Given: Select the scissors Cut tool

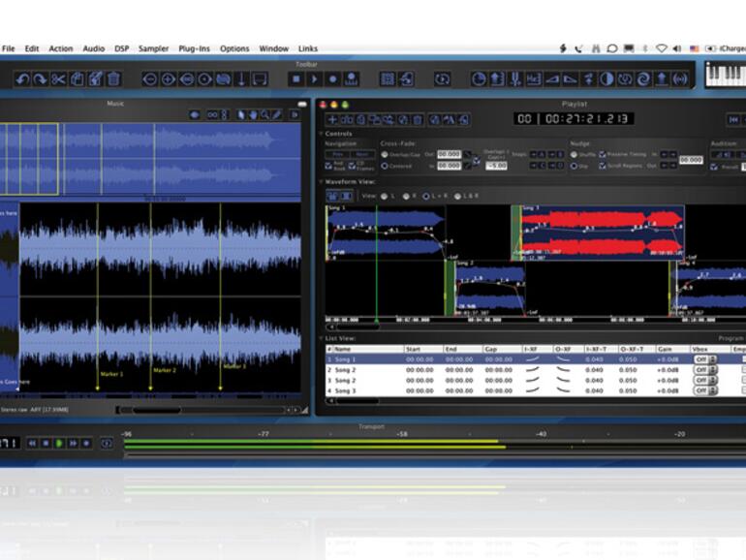Looking at the screenshot, I should (x=59, y=78).
